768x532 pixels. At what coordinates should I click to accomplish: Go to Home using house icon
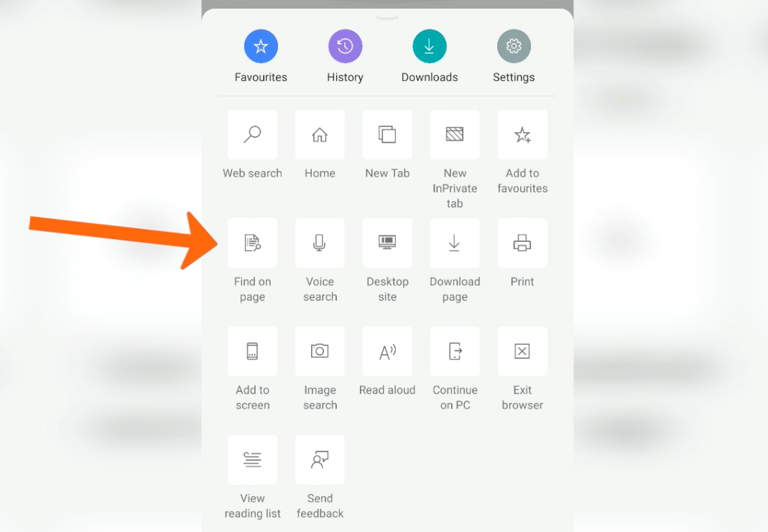click(x=320, y=135)
